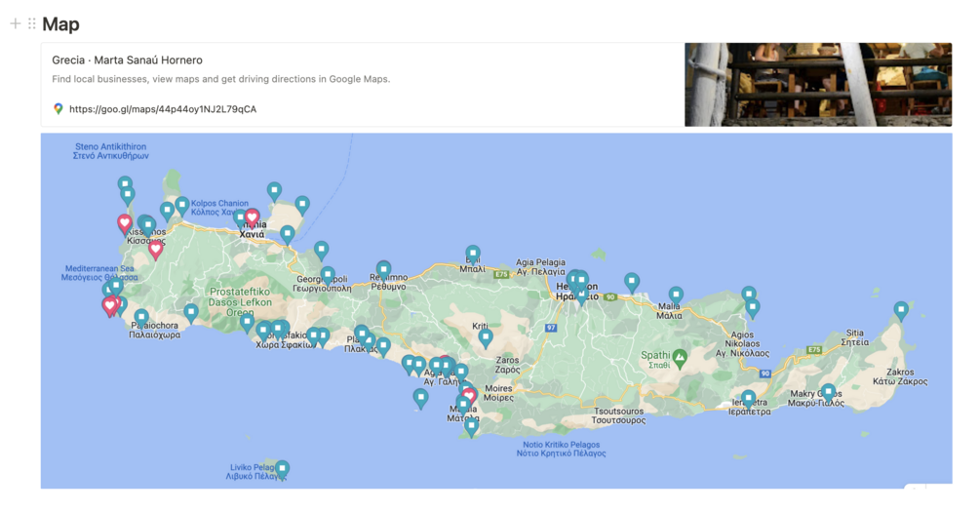Viewport: 980px width, 512px height.
Task: Select the teal pin at Makry Gialos
Action: [x=828, y=393]
